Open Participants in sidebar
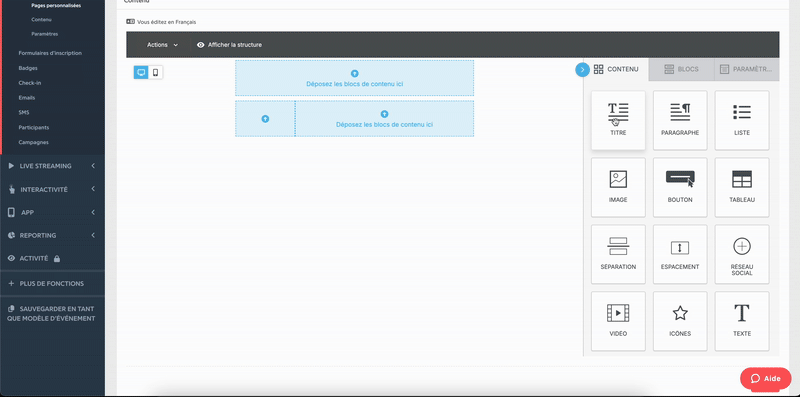 click(x=34, y=128)
